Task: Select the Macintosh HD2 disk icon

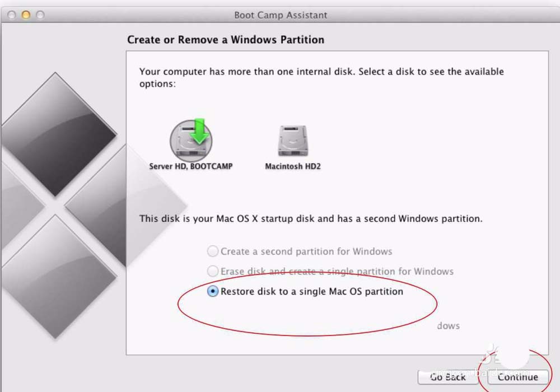Action: [292, 141]
